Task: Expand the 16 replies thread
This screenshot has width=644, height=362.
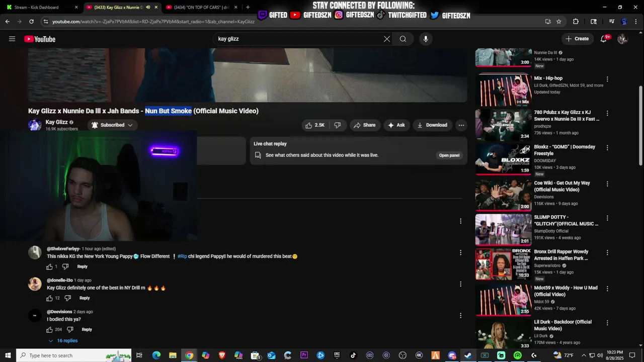Action: coord(63,341)
